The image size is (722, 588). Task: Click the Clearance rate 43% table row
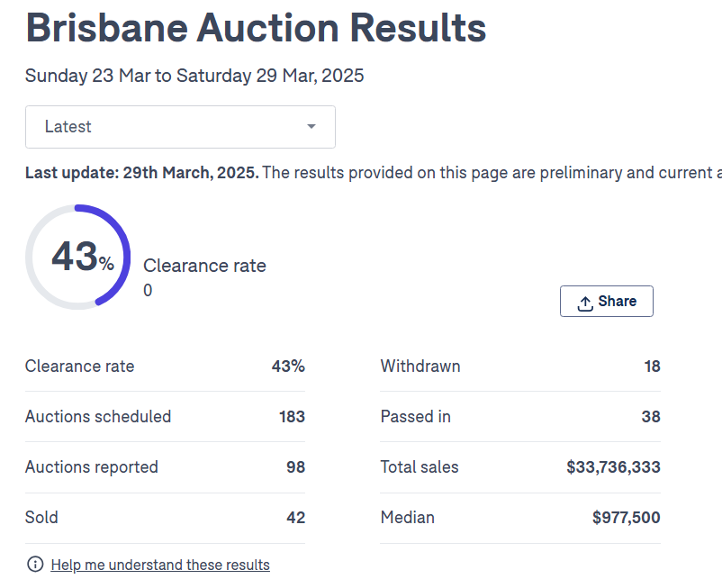tap(165, 366)
